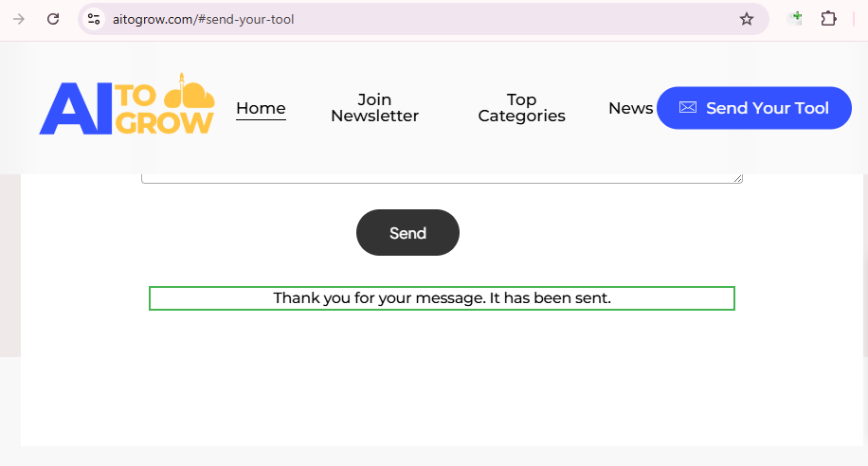This screenshot has height=466, width=868.
Task: Go to the Home menu item
Action: (x=261, y=108)
